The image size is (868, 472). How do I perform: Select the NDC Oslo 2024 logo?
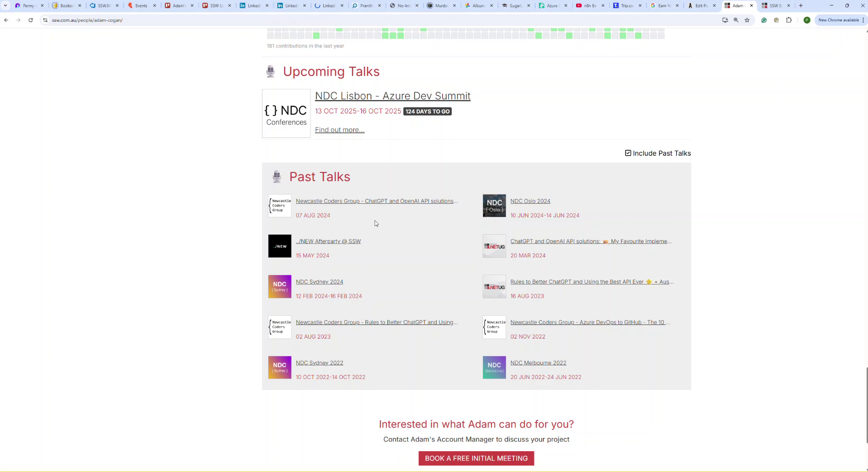click(493, 205)
